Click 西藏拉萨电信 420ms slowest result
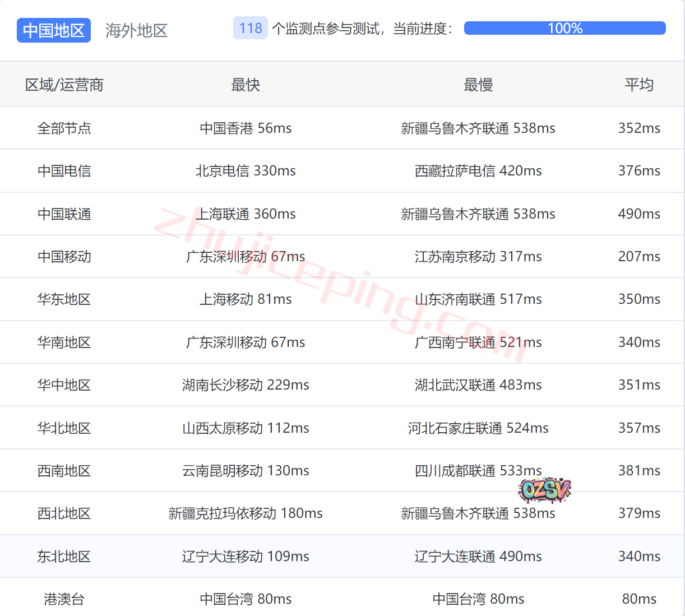 (x=478, y=171)
